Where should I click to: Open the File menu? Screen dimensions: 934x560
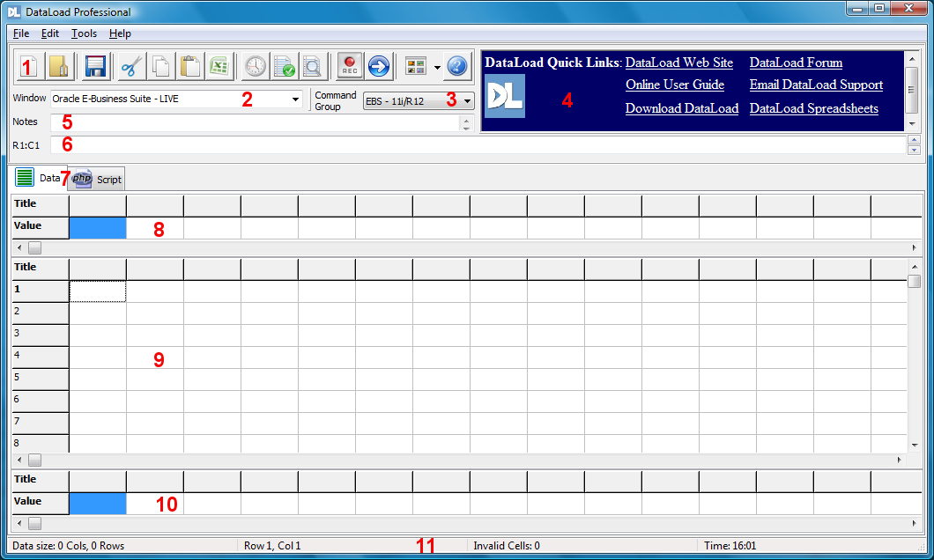click(x=21, y=33)
